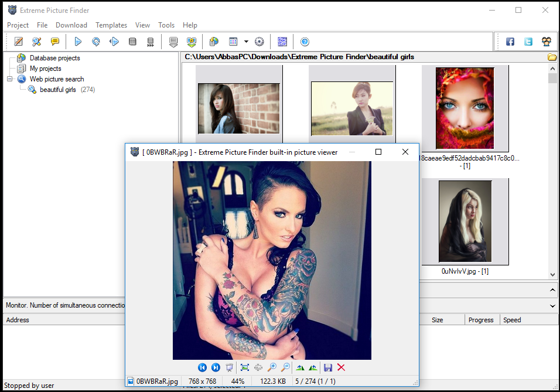
Task: Open the Tools menu
Action: tap(166, 25)
